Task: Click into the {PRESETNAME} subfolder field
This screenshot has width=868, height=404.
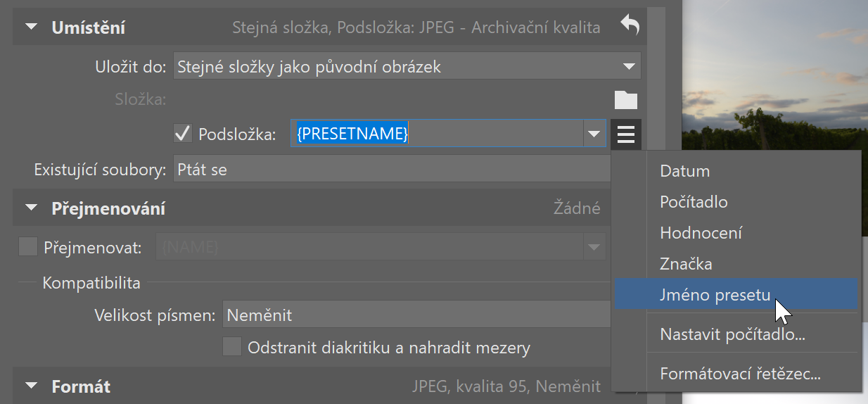Action: [x=437, y=134]
